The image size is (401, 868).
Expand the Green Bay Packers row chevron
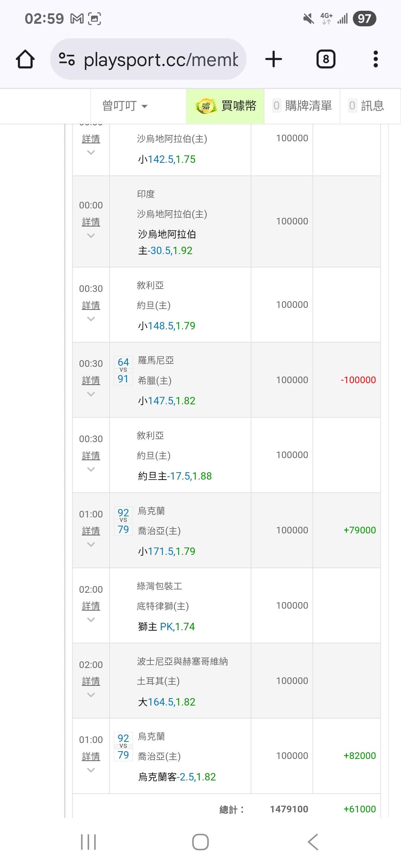(91, 620)
